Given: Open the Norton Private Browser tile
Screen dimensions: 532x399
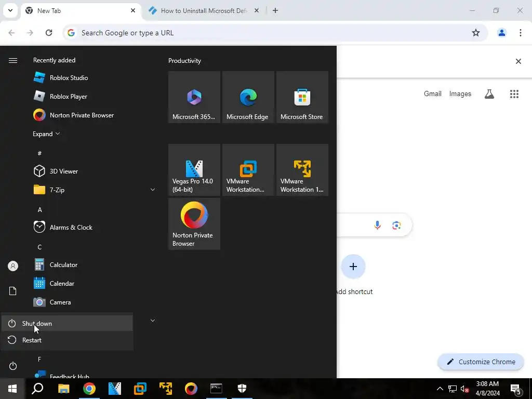Looking at the screenshot, I should click(x=194, y=224).
